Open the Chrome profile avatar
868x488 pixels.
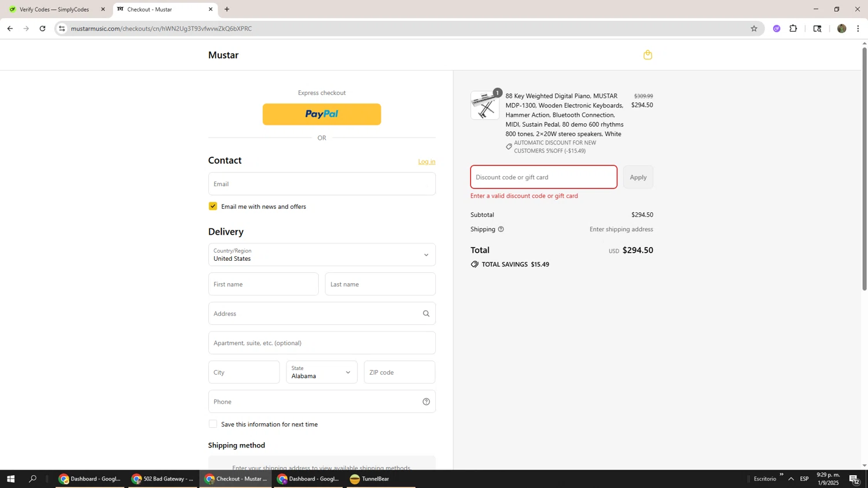[841, 28]
